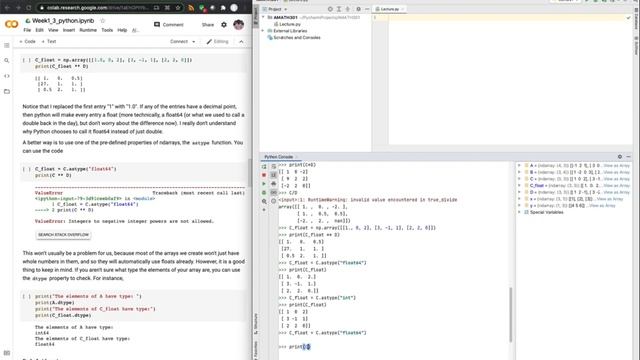Open Colab find and replace search icon
The height and width of the screenshot is (360, 640).
pyautogui.click(x=7, y=60)
